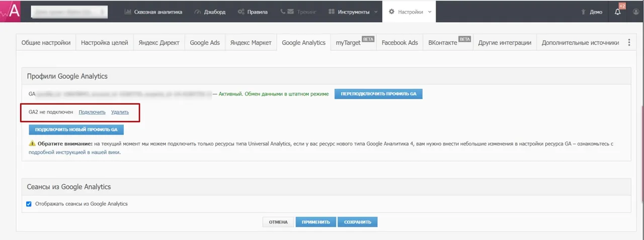Viewport: 644px width, 240px height.
Task: Expand Инструменты dropdown menu
Action: [x=352, y=12]
